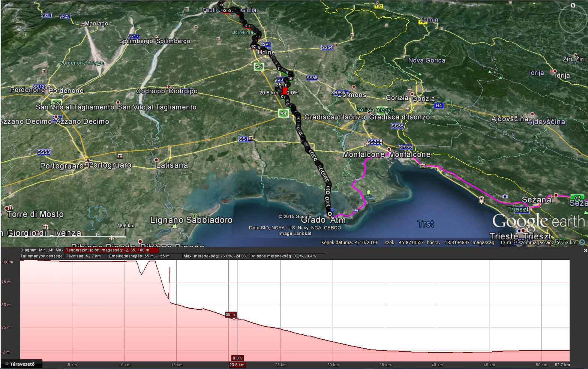
Task: Click the SR55 road shield near Monfalcone
Action: pyautogui.click(x=405, y=147)
